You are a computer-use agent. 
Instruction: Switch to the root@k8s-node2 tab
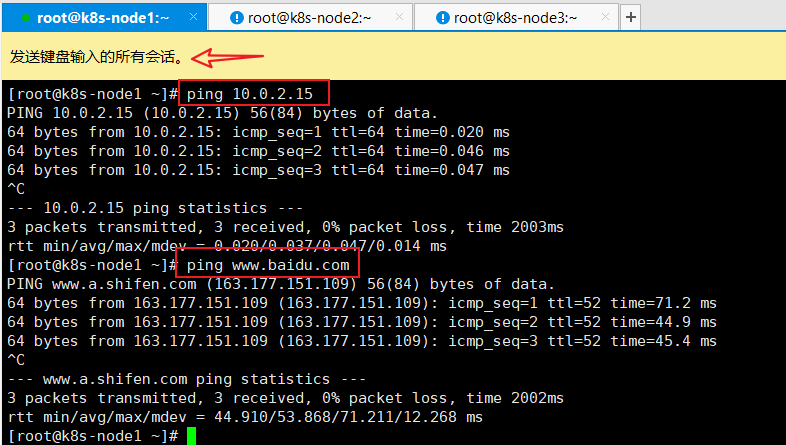click(309, 18)
